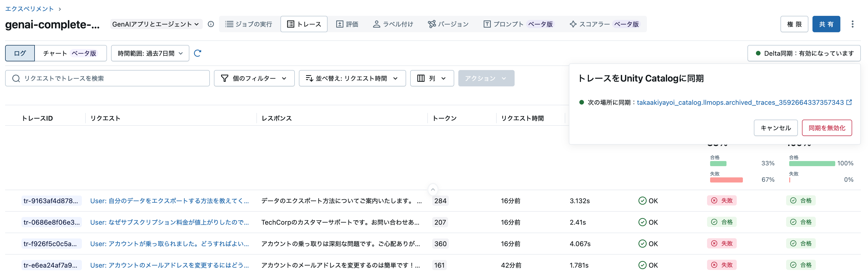Switch to the チャート beta tab
Image resolution: width=868 pixels, height=274 pixels.
[70, 53]
